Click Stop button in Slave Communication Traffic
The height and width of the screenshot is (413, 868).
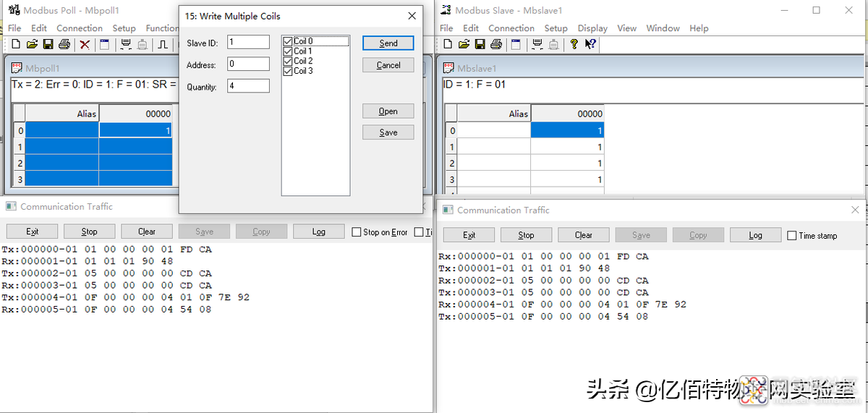pos(526,235)
